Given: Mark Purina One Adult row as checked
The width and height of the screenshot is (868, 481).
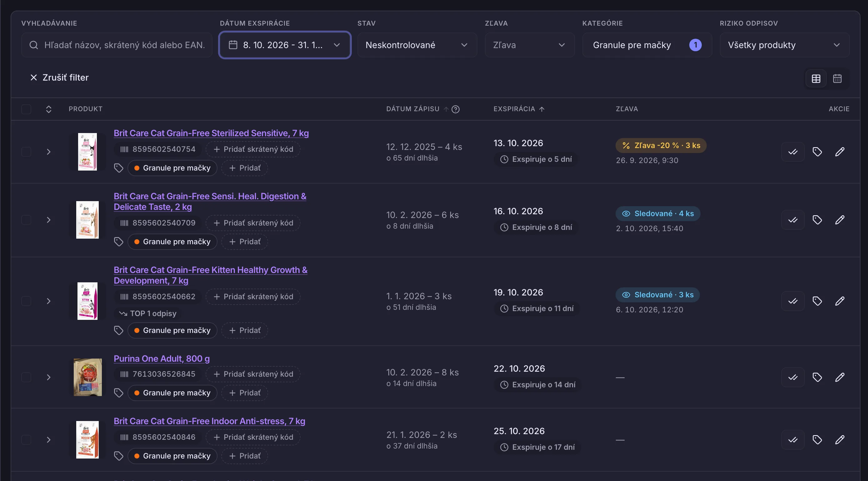Looking at the screenshot, I should coord(793,377).
